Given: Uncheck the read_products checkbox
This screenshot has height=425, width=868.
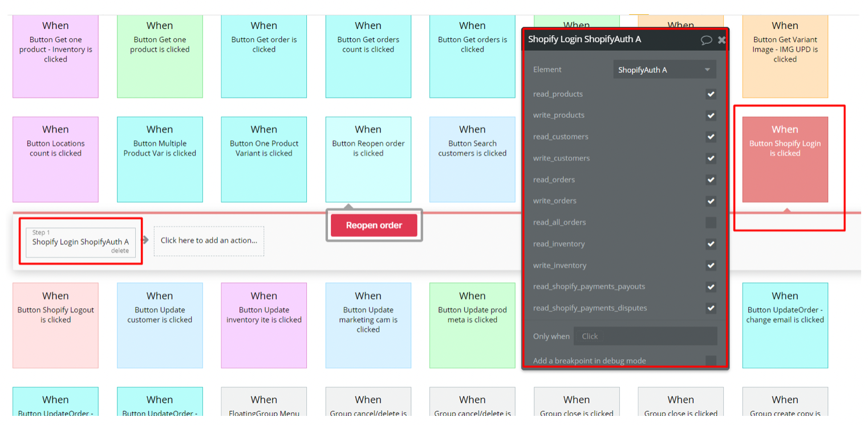Looking at the screenshot, I should [x=711, y=94].
